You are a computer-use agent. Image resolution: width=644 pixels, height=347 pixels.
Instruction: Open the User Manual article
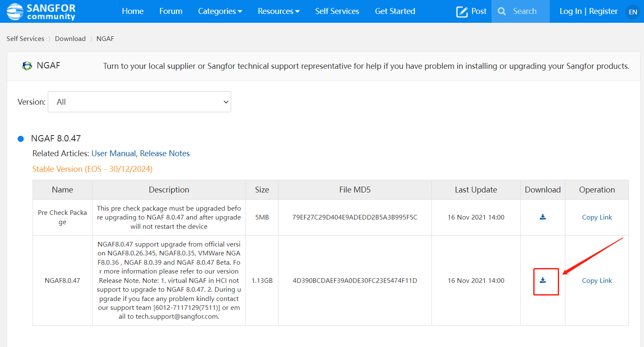[113, 153]
